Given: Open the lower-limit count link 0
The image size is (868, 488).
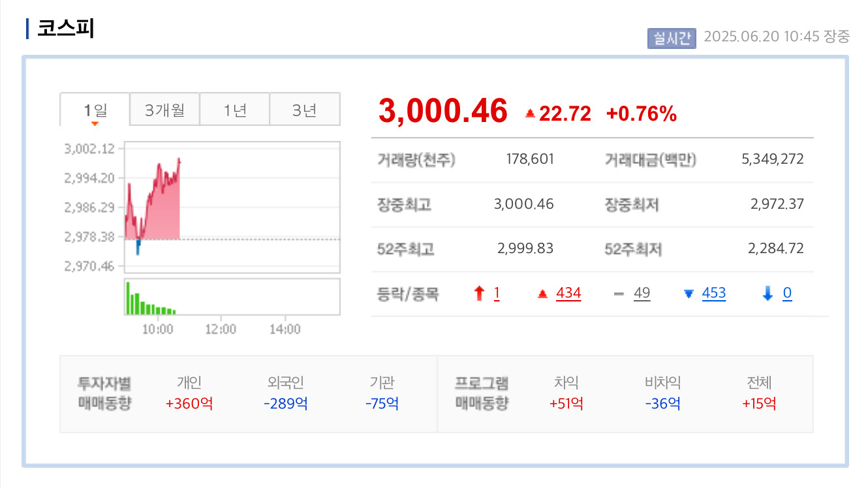Looking at the screenshot, I should pyautogui.click(x=787, y=294).
